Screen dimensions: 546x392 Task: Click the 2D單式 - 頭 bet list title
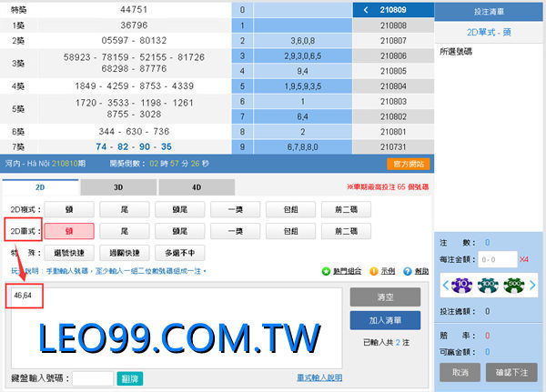tap(489, 33)
